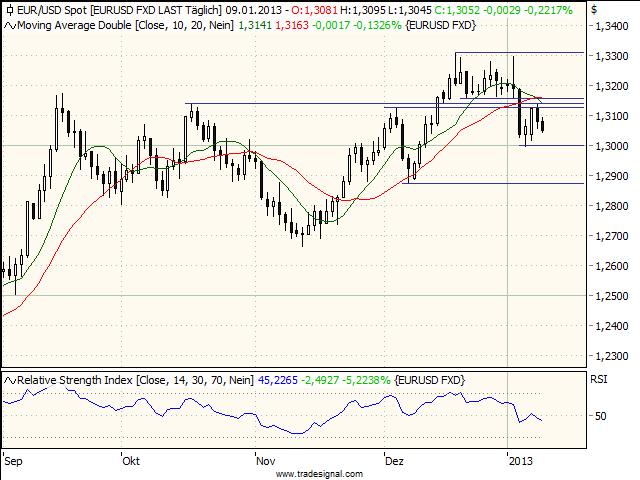Click the 1,3000 price axis label
Viewport: 640px width, 480px height.
pyautogui.click(x=611, y=146)
